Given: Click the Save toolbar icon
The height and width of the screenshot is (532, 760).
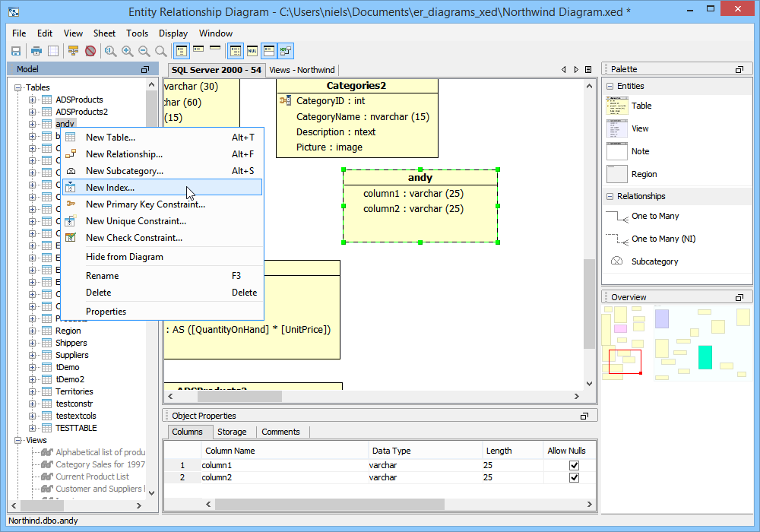Looking at the screenshot, I should click(x=16, y=51).
